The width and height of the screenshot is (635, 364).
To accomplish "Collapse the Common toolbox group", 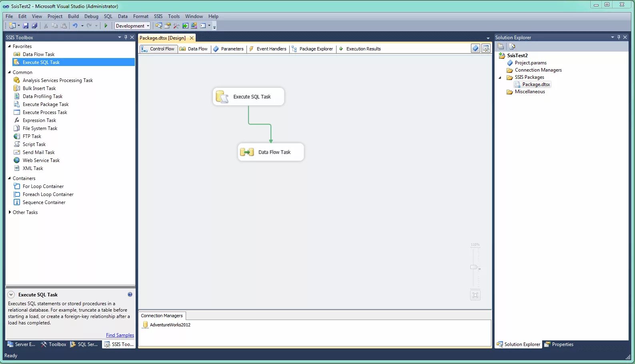I will 9,72.
